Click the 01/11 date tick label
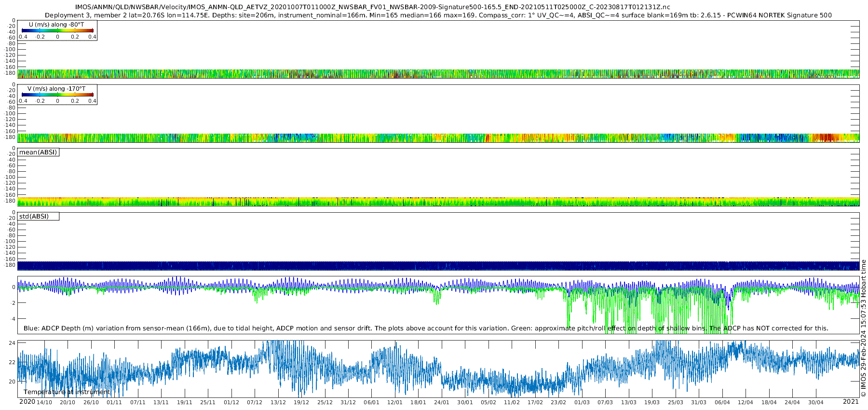 point(114,402)
